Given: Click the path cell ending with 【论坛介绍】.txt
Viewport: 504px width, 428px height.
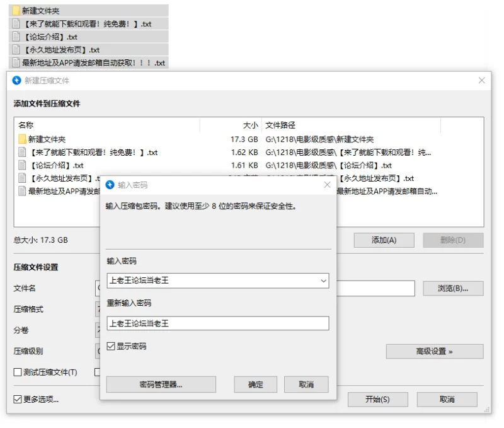Looking at the screenshot, I should click(x=328, y=165).
